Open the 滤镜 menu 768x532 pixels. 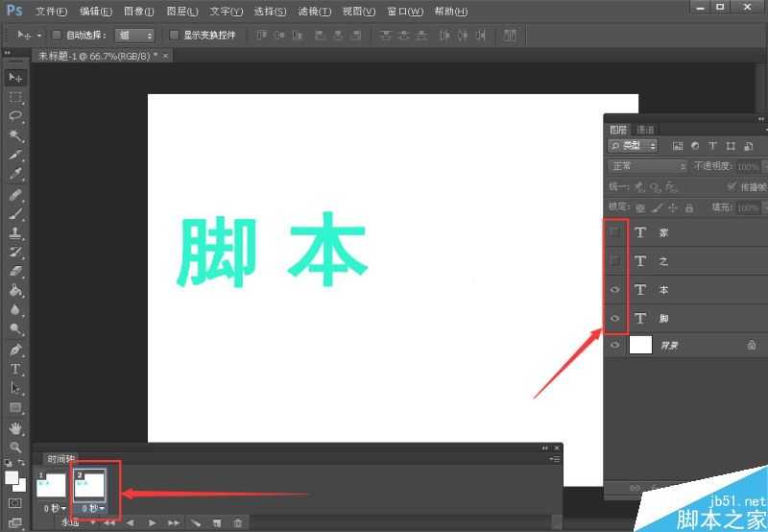(x=314, y=12)
